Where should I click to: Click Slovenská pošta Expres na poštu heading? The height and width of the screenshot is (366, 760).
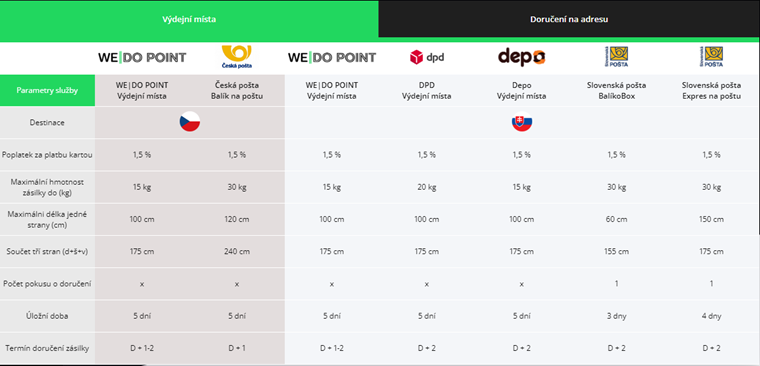(x=712, y=91)
